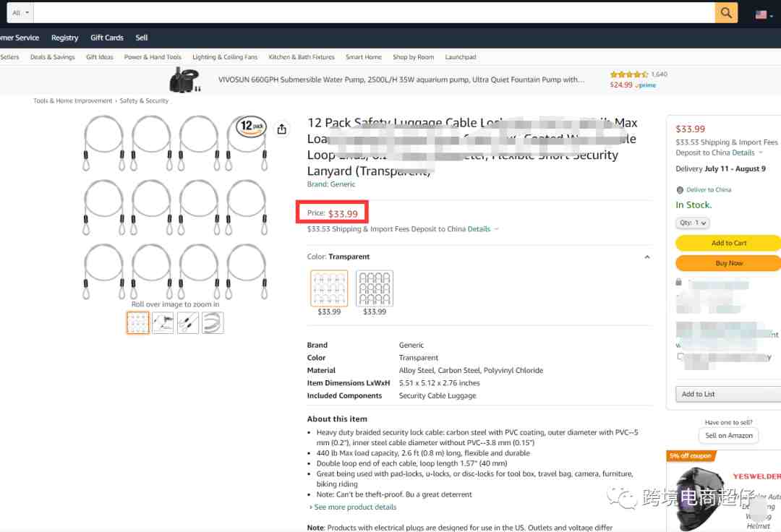Open the VIVOSUN 660GPH pump ad title
The width and height of the screenshot is (781, 532).
(401, 80)
